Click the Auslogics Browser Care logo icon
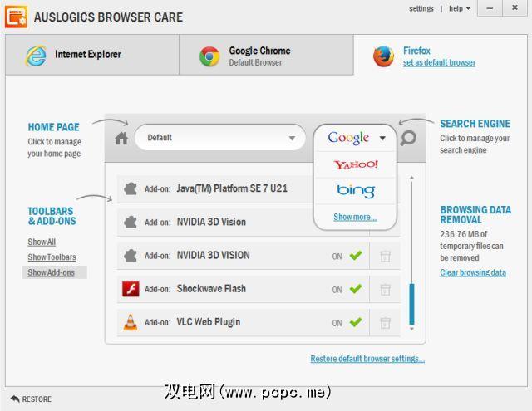This screenshot has height=411, width=532. (16, 17)
